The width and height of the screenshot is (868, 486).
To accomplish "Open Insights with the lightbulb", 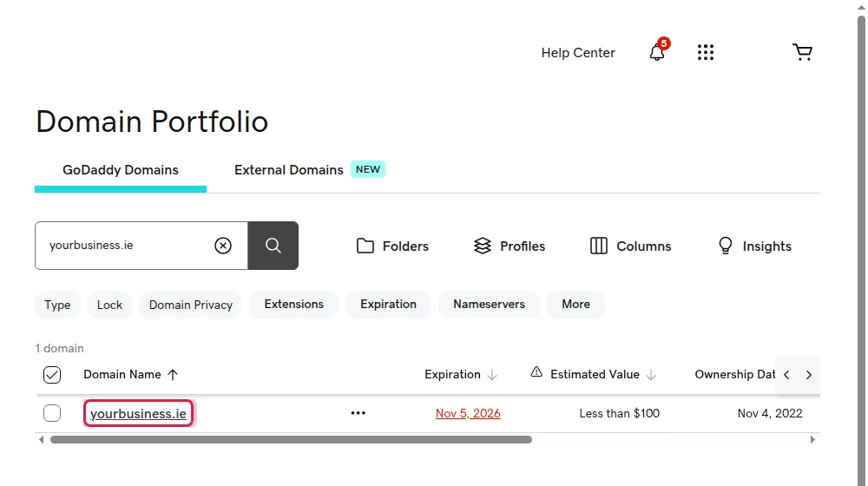I will [x=754, y=246].
